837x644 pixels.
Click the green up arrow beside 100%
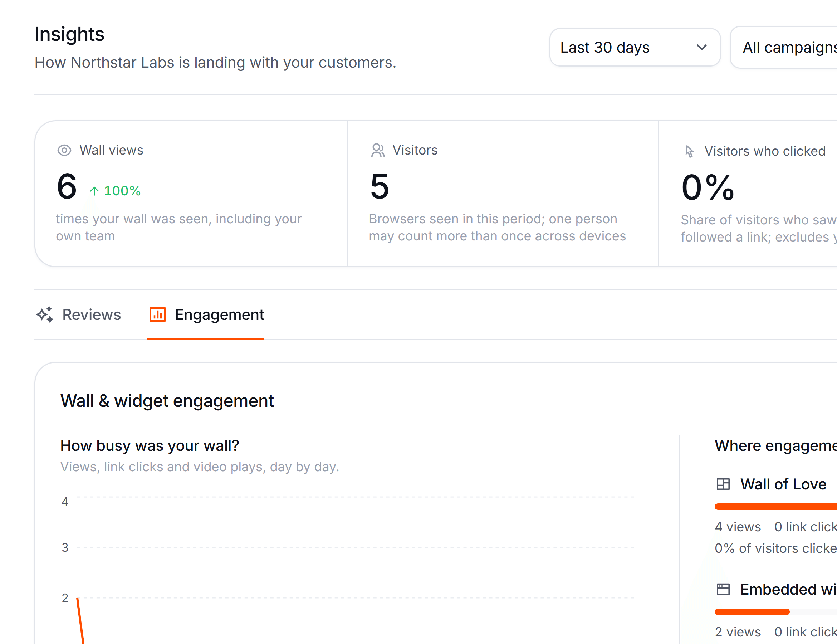click(94, 191)
